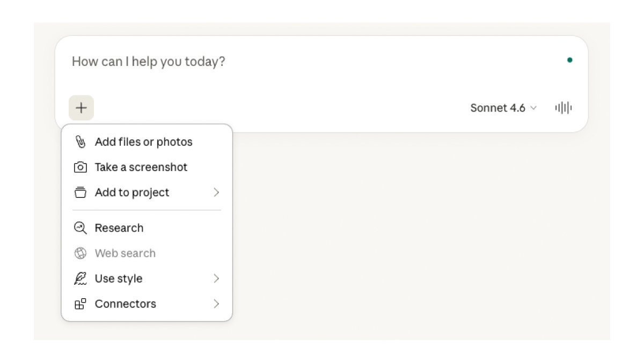This screenshot has width=644, height=362.
Task: Click the plus attachment button
Action: [x=81, y=108]
